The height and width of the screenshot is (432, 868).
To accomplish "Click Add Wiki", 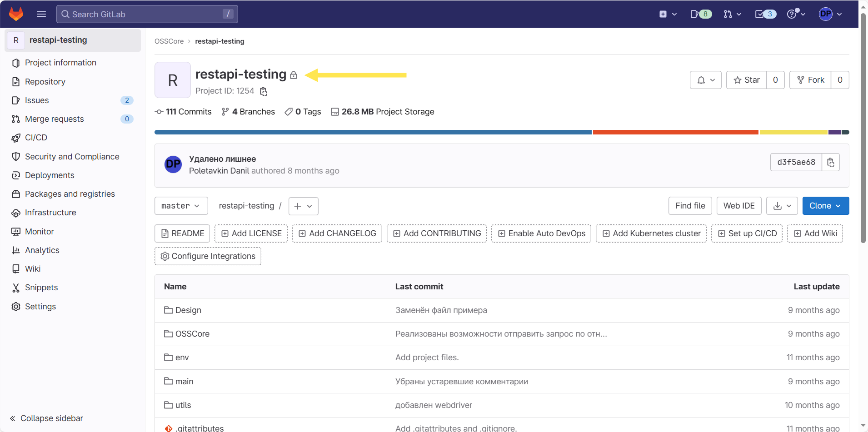I will tap(815, 233).
